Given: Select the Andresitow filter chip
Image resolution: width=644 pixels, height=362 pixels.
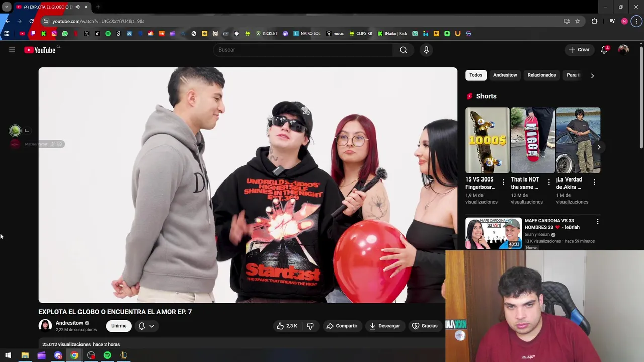Looking at the screenshot, I should pos(505,75).
